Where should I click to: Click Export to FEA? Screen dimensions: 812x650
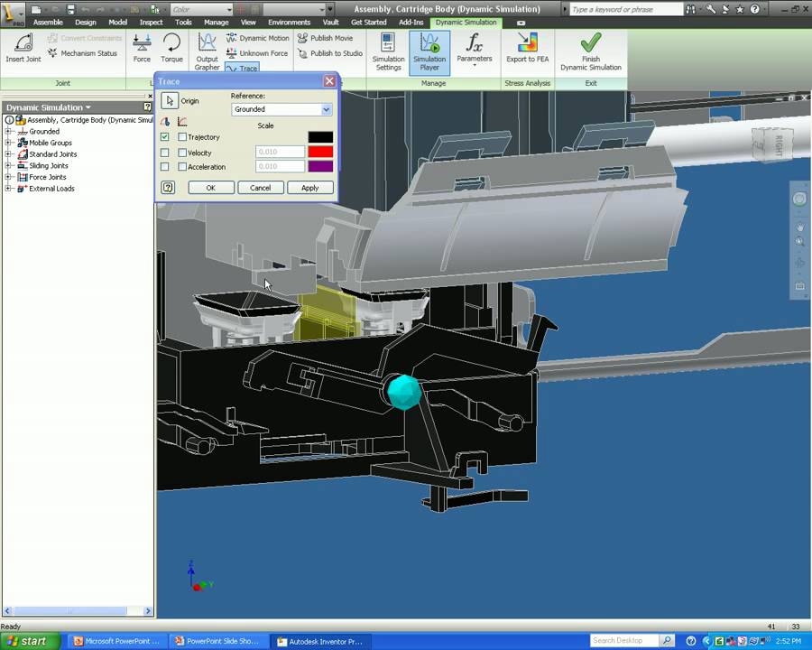(527, 48)
